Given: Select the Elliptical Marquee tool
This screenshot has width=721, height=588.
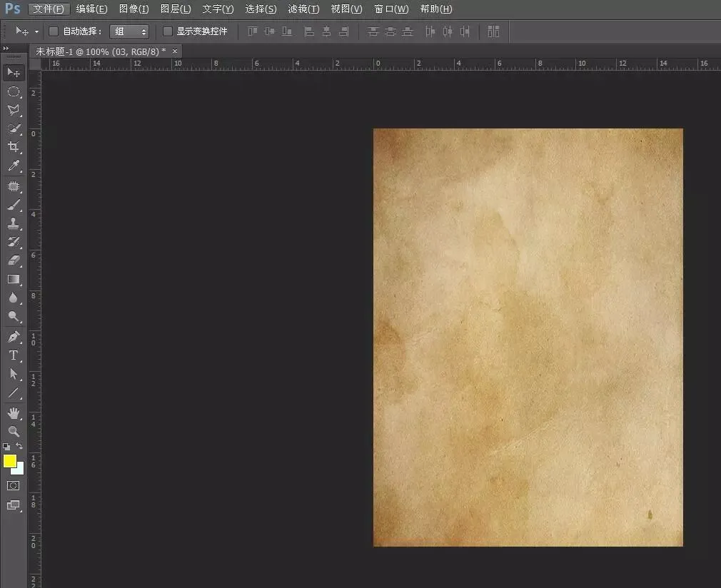Looking at the screenshot, I should [14, 92].
